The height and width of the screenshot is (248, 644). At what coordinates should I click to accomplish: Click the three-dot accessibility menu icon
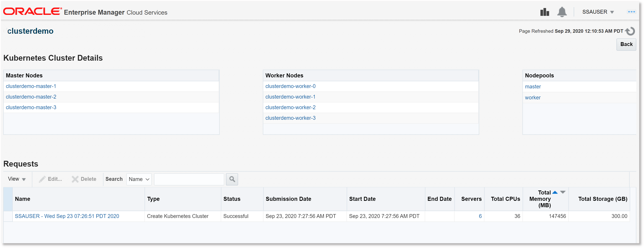[x=631, y=12]
